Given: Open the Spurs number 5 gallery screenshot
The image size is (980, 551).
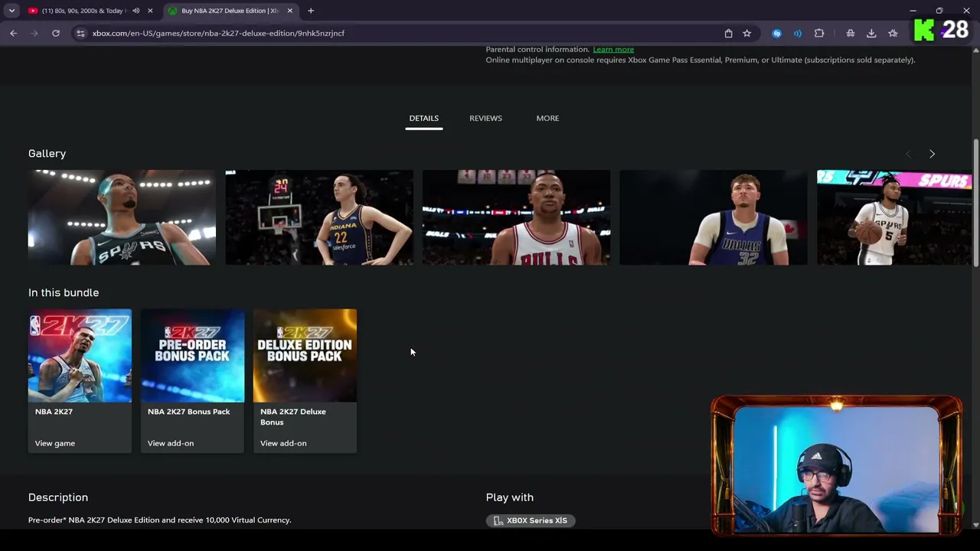Looking at the screenshot, I should coord(894,217).
